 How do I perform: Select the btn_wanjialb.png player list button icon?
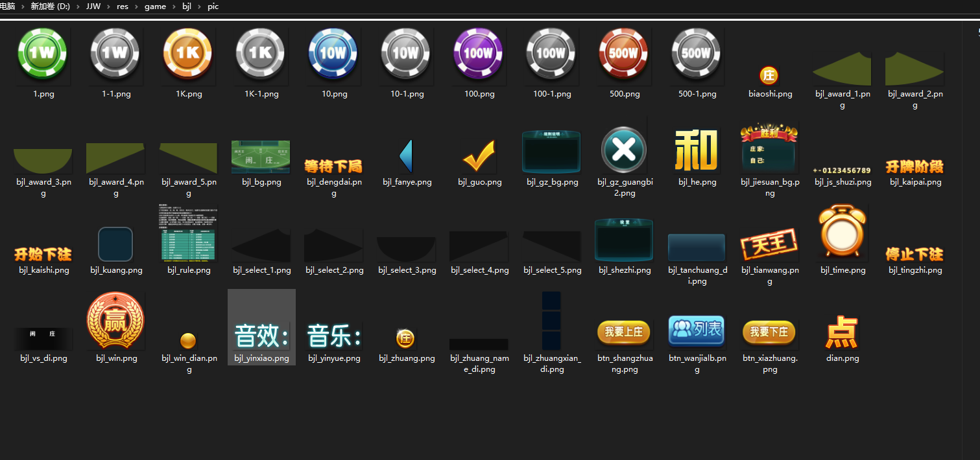click(696, 330)
